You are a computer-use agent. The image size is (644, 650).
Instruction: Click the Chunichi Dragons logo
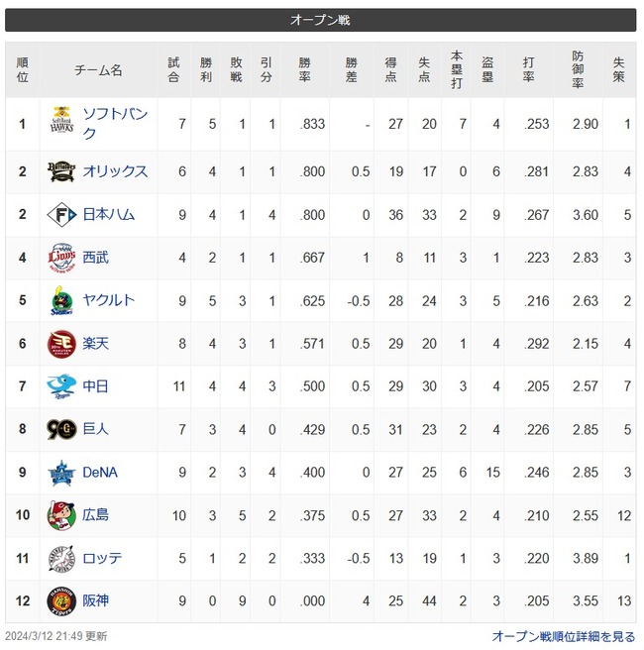(61, 386)
